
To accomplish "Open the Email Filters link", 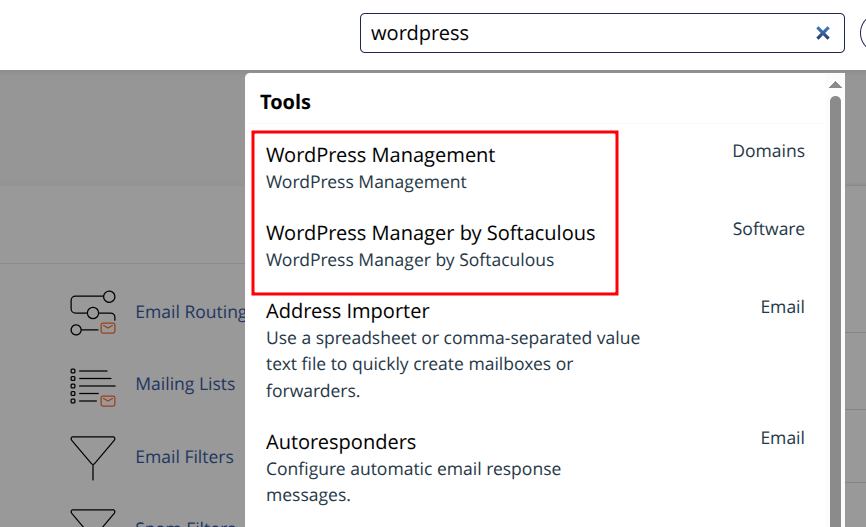I will [184, 457].
